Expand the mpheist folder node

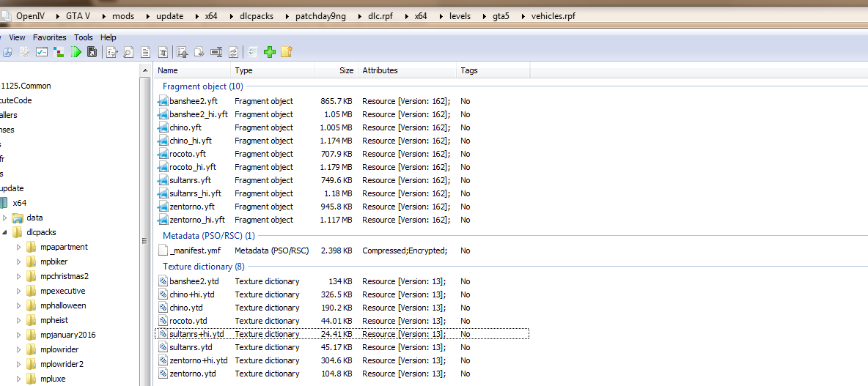click(x=19, y=320)
